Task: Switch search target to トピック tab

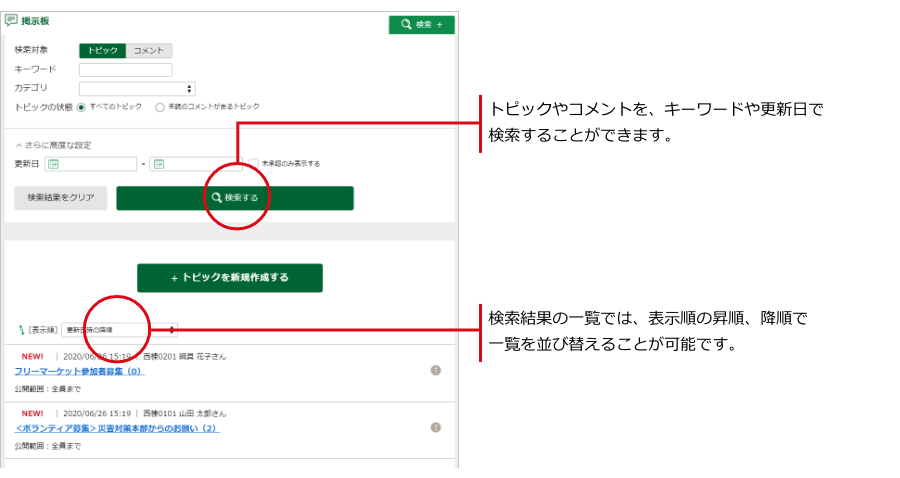Action: point(102,50)
